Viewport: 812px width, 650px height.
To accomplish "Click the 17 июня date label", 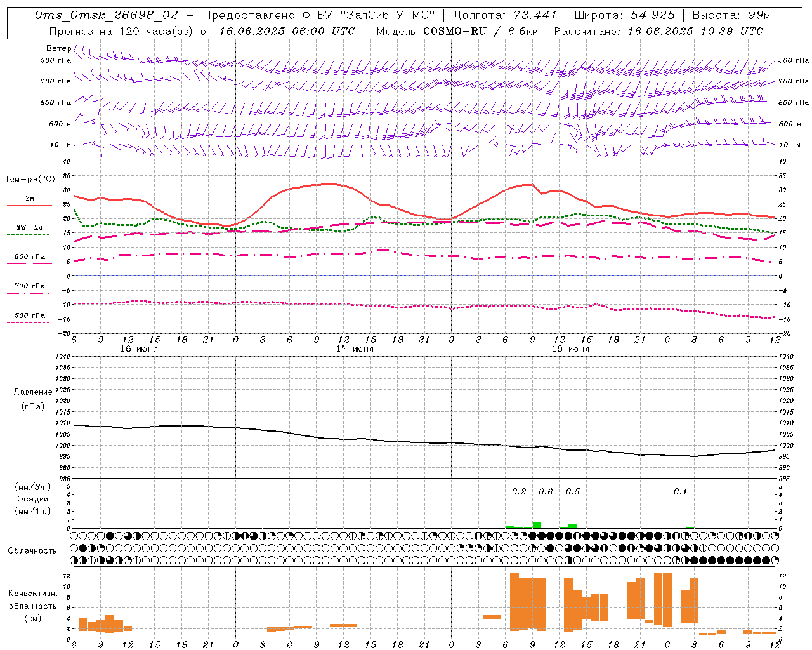I will 355,349.
